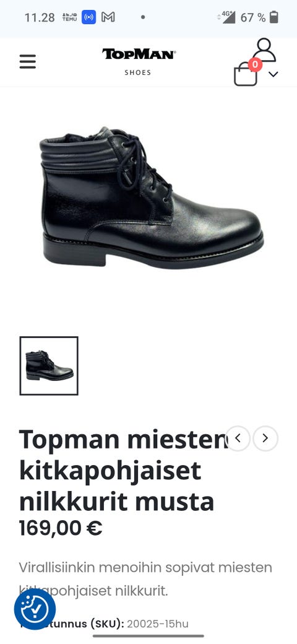The height and width of the screenshot is (644, 297).
Task: Open the user account icon
Action: (x=264, y=50)
